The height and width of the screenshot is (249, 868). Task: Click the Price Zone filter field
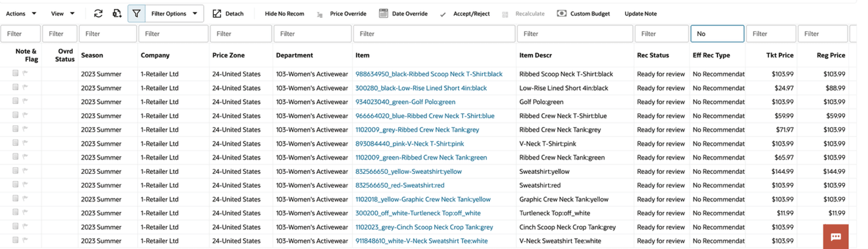(x=241, y=34)
